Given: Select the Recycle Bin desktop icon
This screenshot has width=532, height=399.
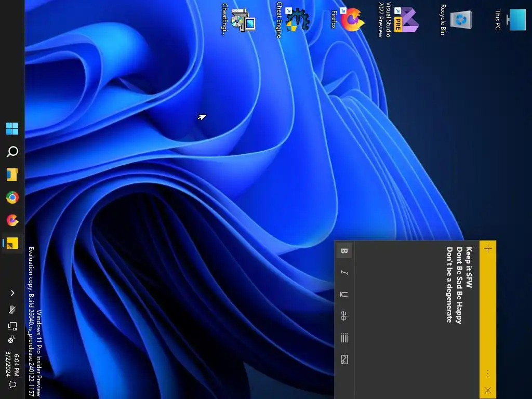Looking at the screenshot, I should point(456,19).
